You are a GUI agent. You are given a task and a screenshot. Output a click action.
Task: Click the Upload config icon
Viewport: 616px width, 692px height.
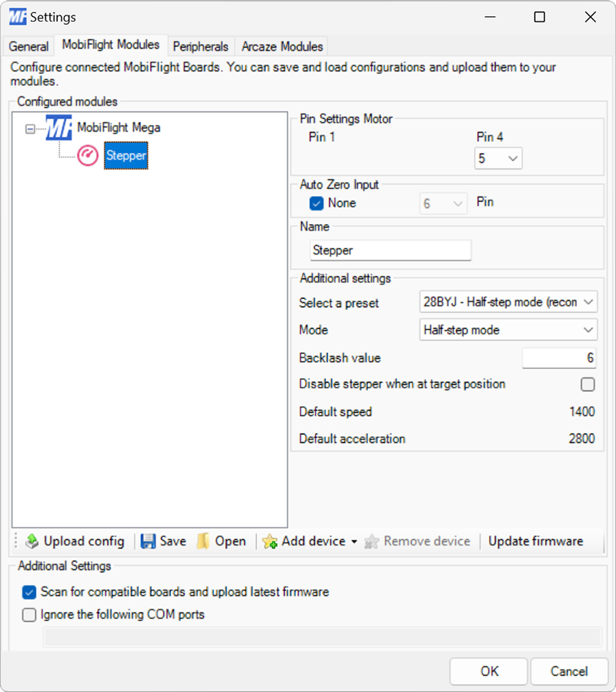(x=34, y=541)
